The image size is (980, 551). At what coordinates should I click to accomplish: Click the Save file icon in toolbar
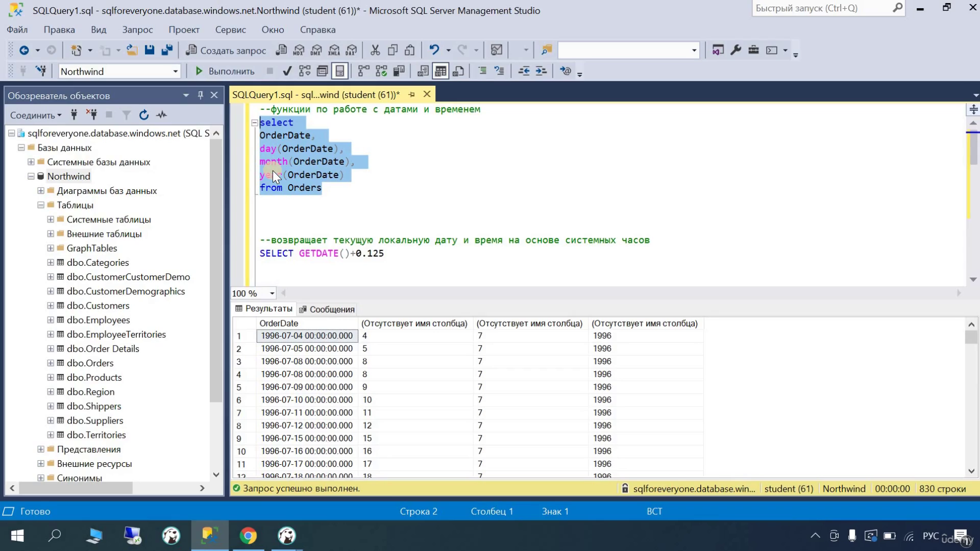(149, 50)
